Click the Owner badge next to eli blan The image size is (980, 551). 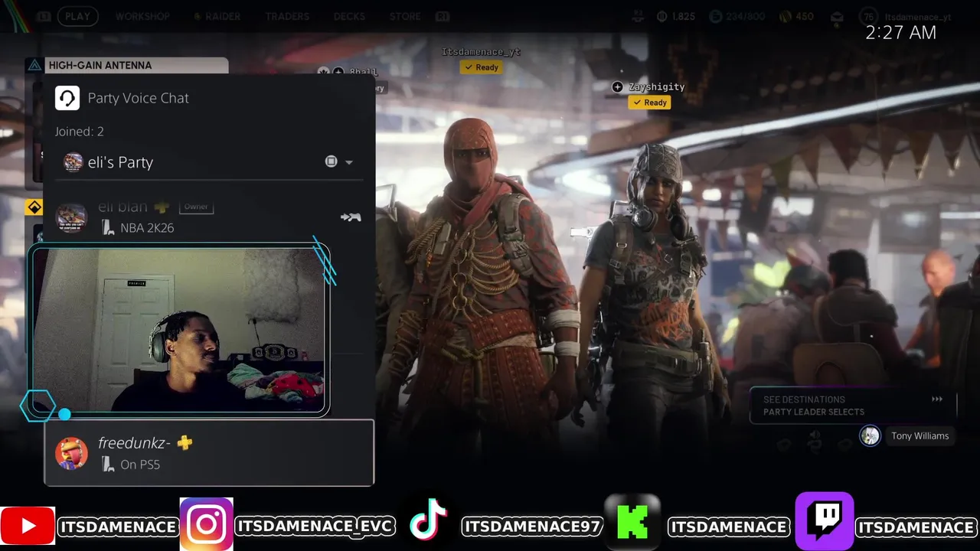coord(196,207)
